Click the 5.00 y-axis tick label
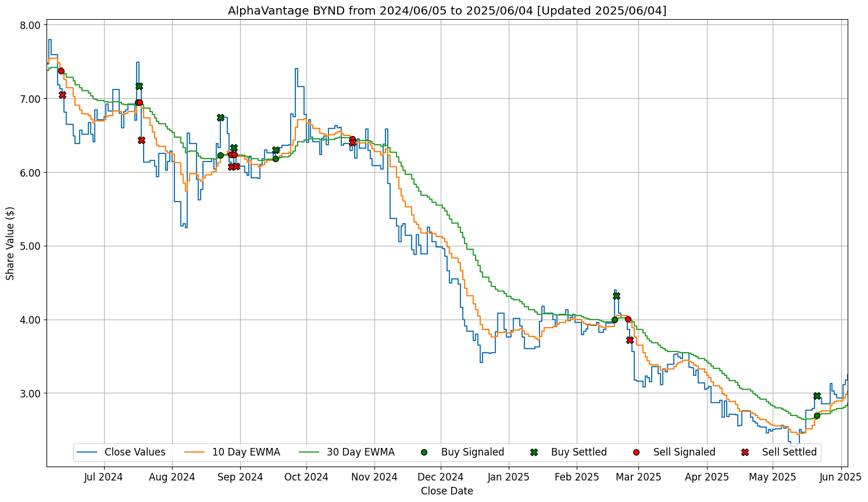Viewport: 868px width, 502px height. click(29, 246)
